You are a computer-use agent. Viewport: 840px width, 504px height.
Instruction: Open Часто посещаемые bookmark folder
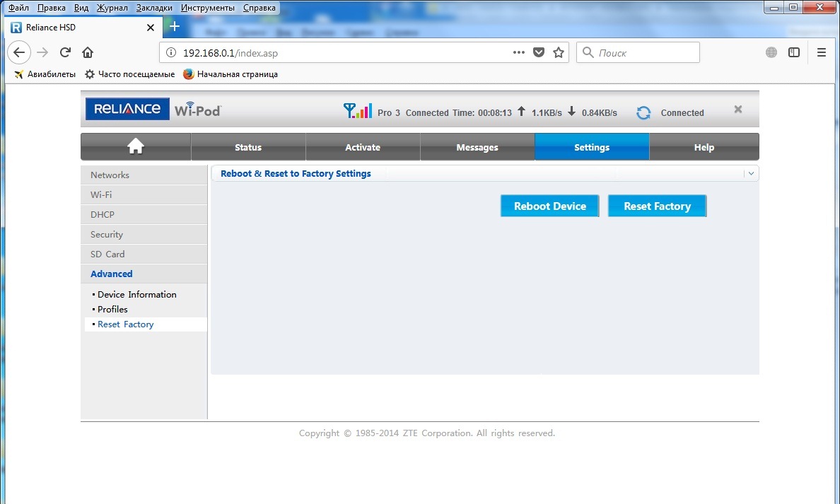[129, 74]
